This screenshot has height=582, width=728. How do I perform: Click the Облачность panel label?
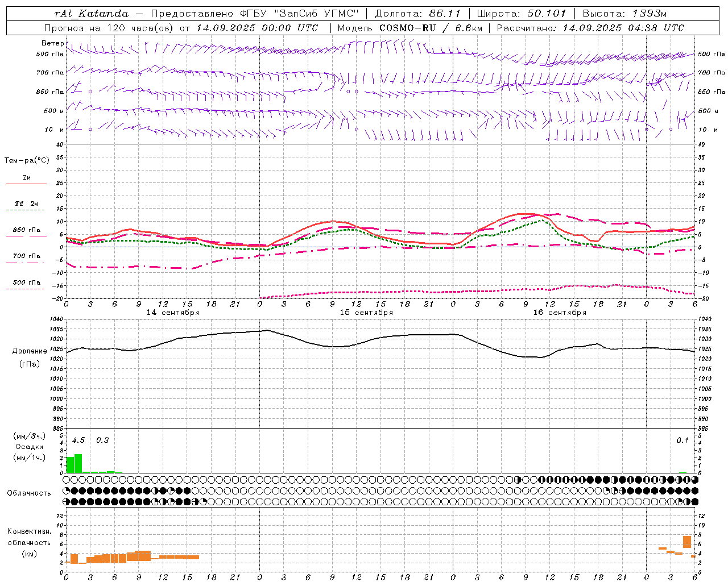point(29,493)
